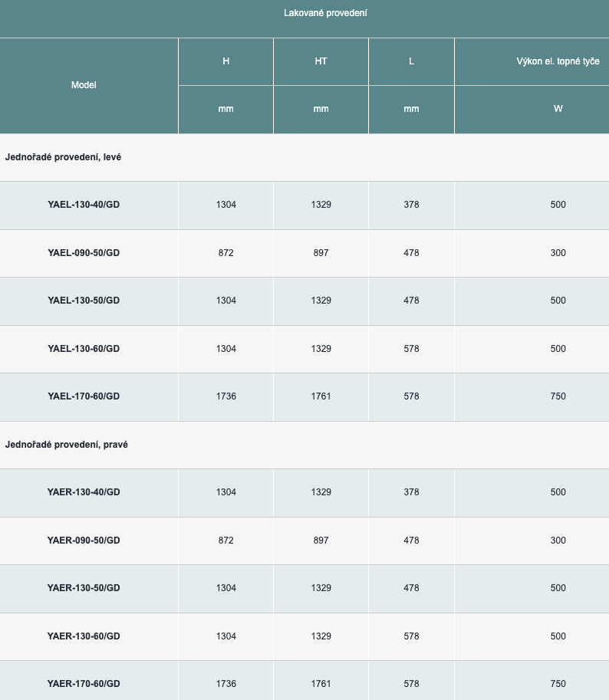Click the "Jednořadé provedení, levé" section heading
This screenshot has height=700, width=609.
[x=63, y=157]
